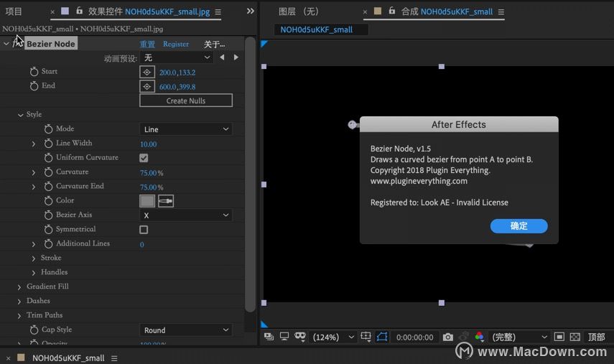Expand the Gradient Fill group
614x364 pixels.
pos(19,287)
